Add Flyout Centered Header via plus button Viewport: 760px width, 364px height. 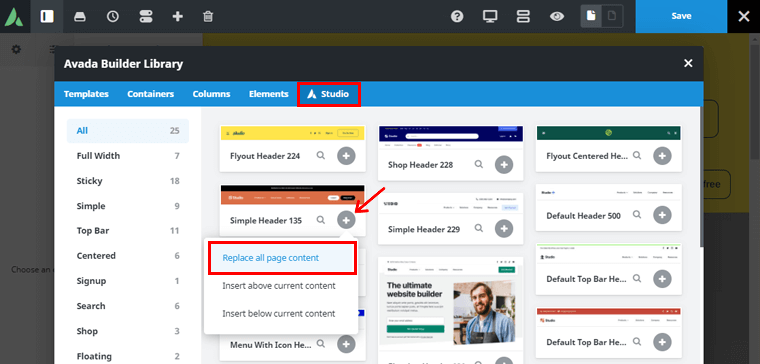[663, 156]
